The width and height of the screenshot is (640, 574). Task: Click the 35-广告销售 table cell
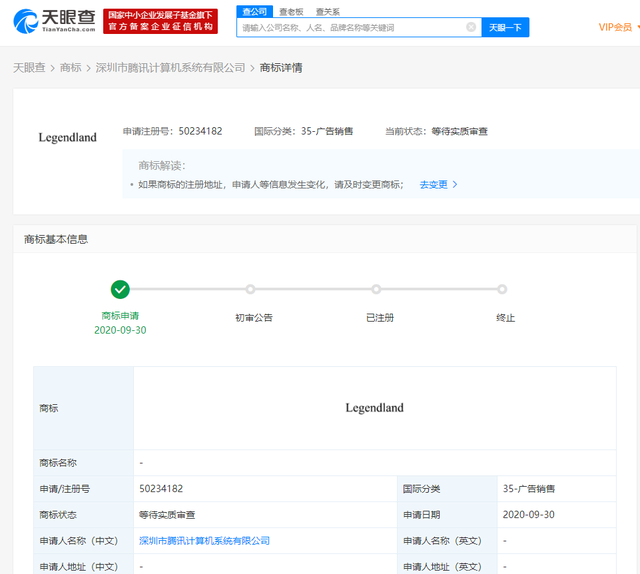pos(556,489)
